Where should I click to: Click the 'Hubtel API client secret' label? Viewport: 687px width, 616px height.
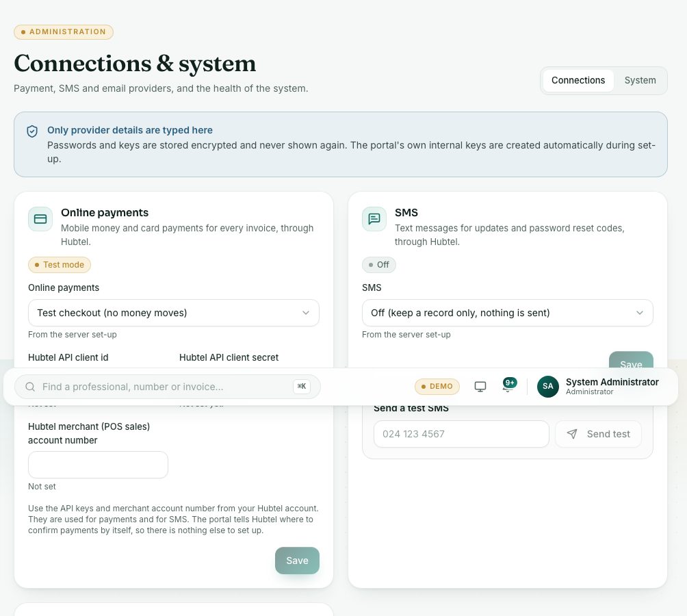(x=229, y=357)
